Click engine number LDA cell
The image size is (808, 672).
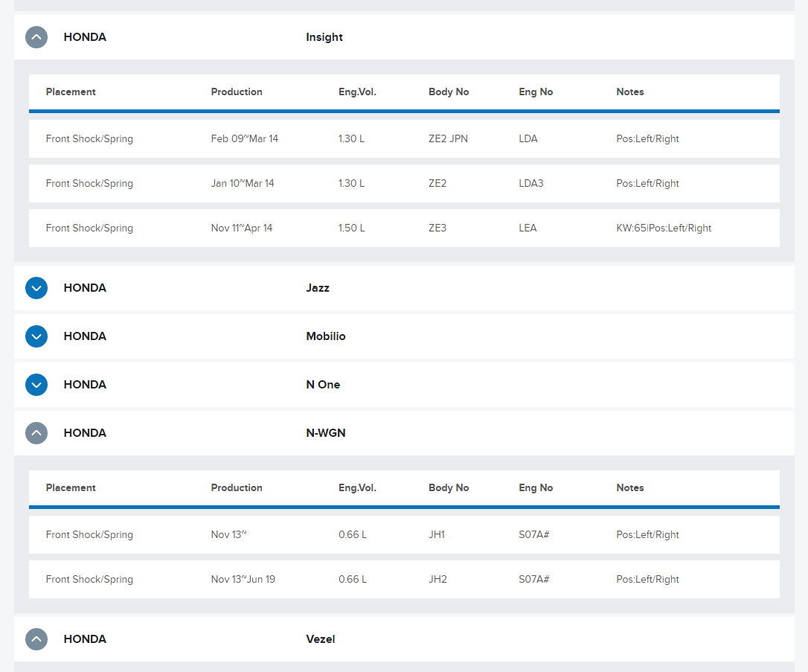(x=528, y=139)
